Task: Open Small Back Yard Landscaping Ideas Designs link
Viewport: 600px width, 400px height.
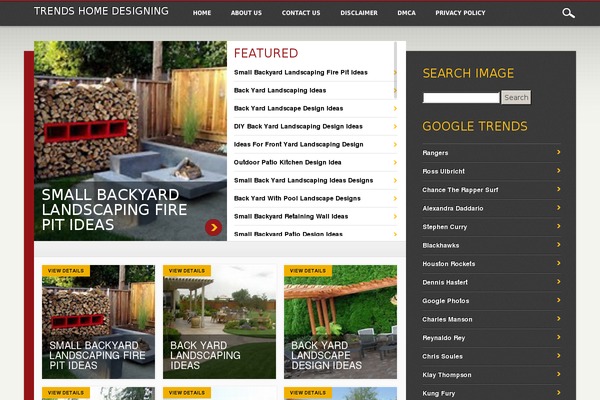Action: coord(303,180)
